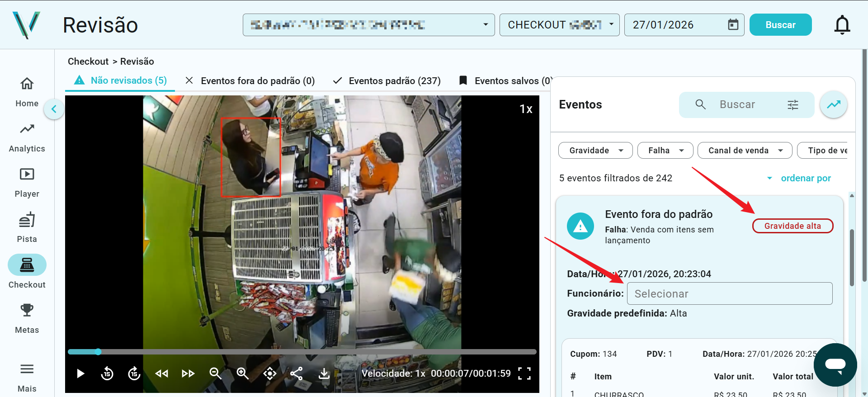Expand the Falha filter dropdown
This screenshot has width=868, height=397.
click(665, 151)
